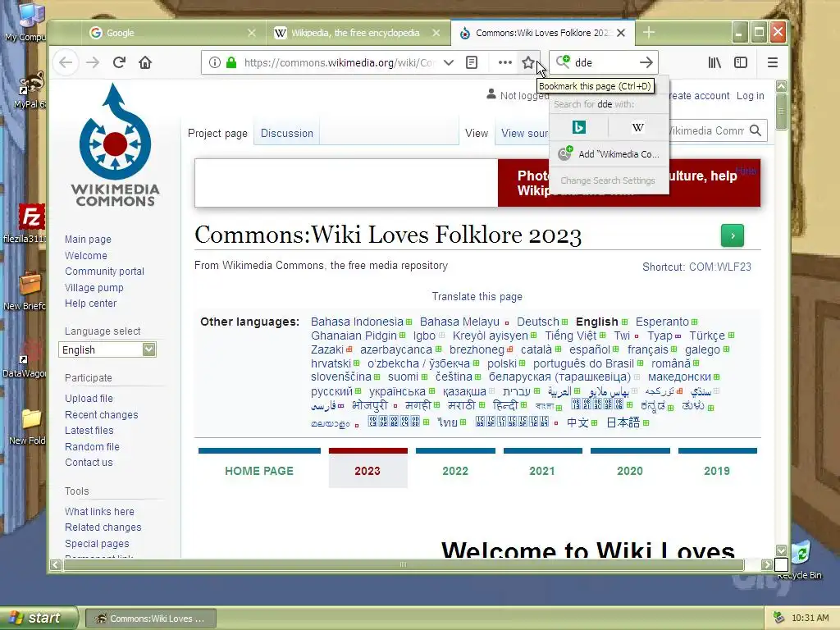The image size is (840, 630).
Task: Open Recent changes link
Action: click(x=102, y=414)
